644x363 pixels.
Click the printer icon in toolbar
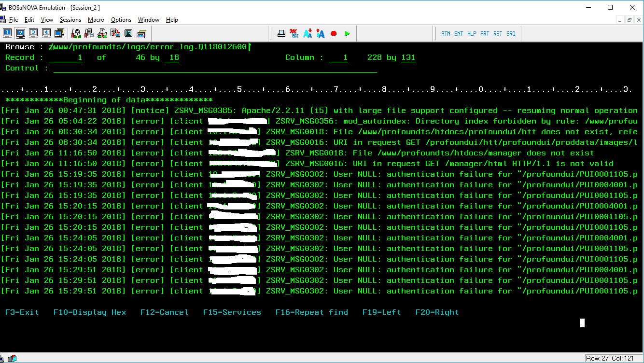coord(281,34)
